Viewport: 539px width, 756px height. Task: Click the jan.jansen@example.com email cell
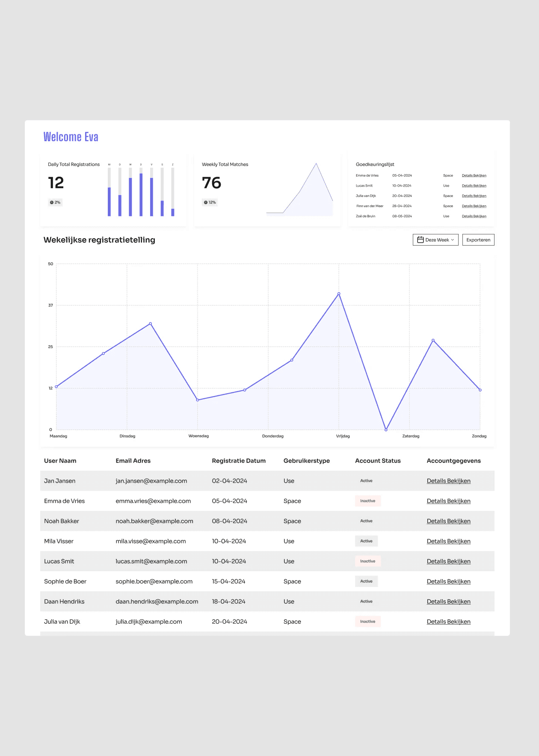click(x=151, y=481)
